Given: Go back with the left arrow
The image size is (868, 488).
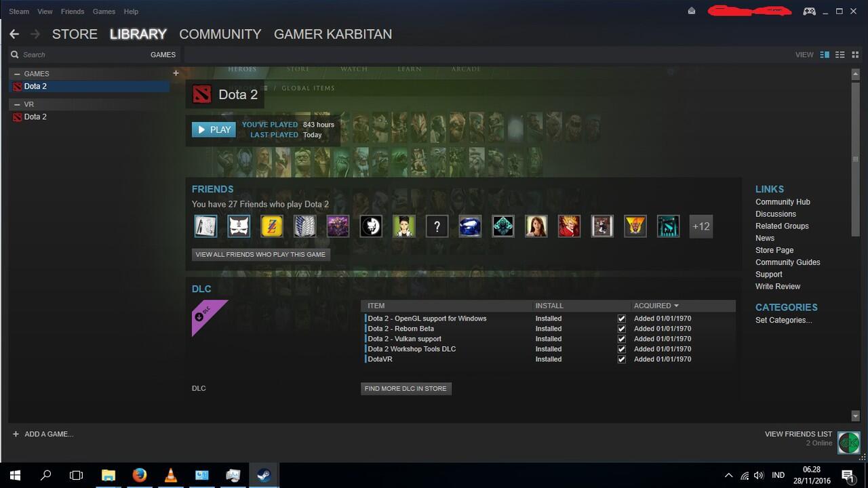Looking at the screenshot, I should coord(14,34).
